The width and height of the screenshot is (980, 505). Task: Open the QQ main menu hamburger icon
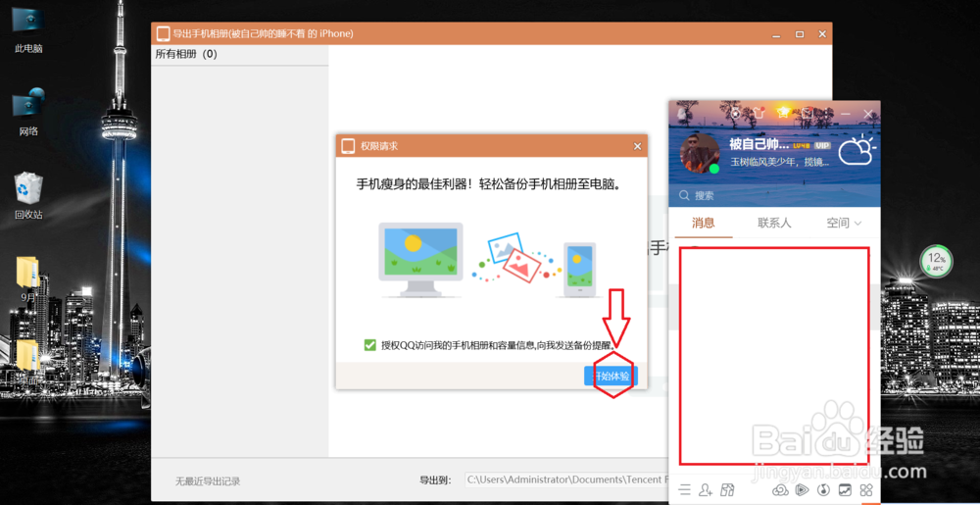click(686, 489)
